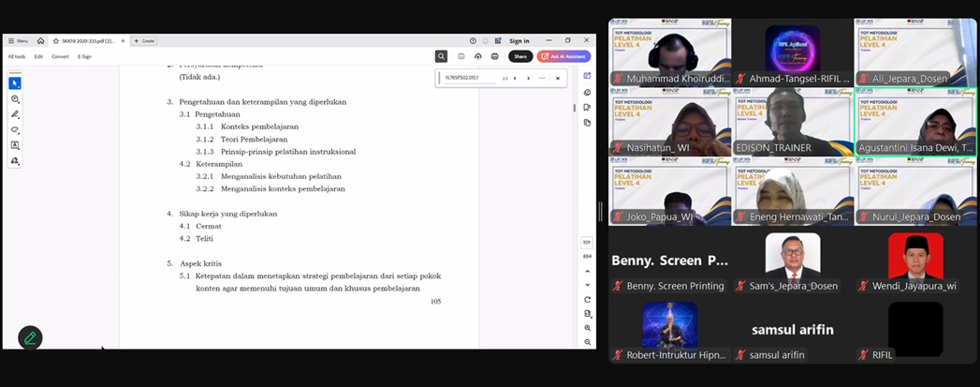This screenshot has width=980, height=387.
Task: Click the print file icon
Action: click(494, 56)
